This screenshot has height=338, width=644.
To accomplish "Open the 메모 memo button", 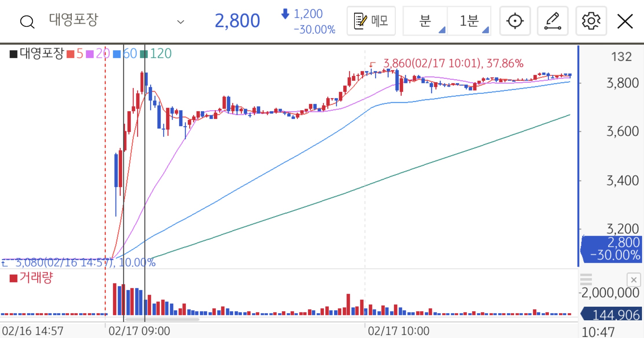I will pos(371,21).
